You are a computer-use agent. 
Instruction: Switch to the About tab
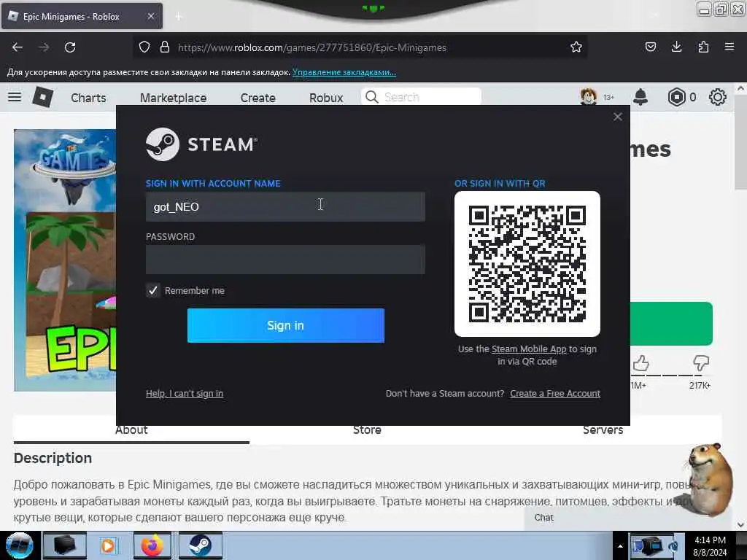(131, 430)
